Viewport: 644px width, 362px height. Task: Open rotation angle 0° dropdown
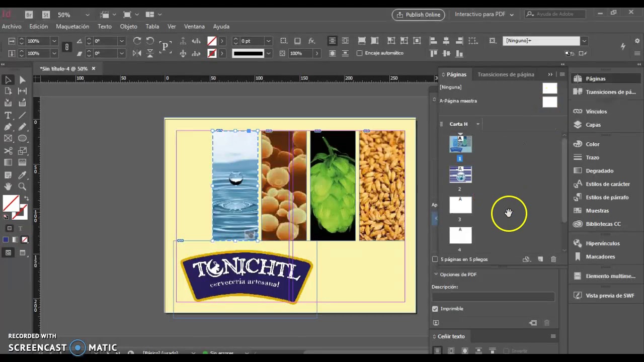(121, 41)
